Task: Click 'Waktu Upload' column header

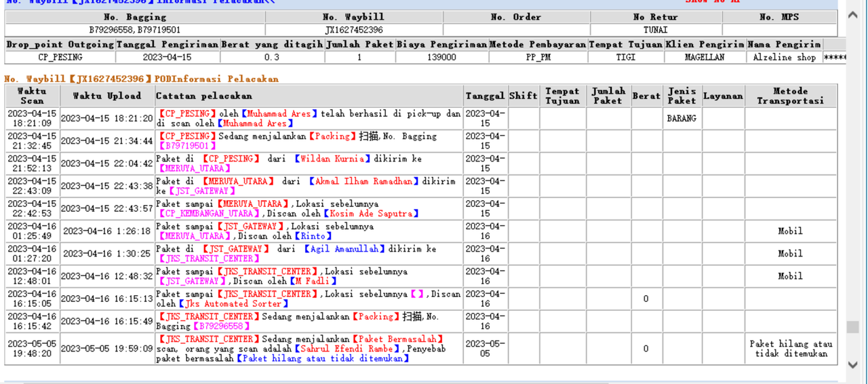Action: 107,96
